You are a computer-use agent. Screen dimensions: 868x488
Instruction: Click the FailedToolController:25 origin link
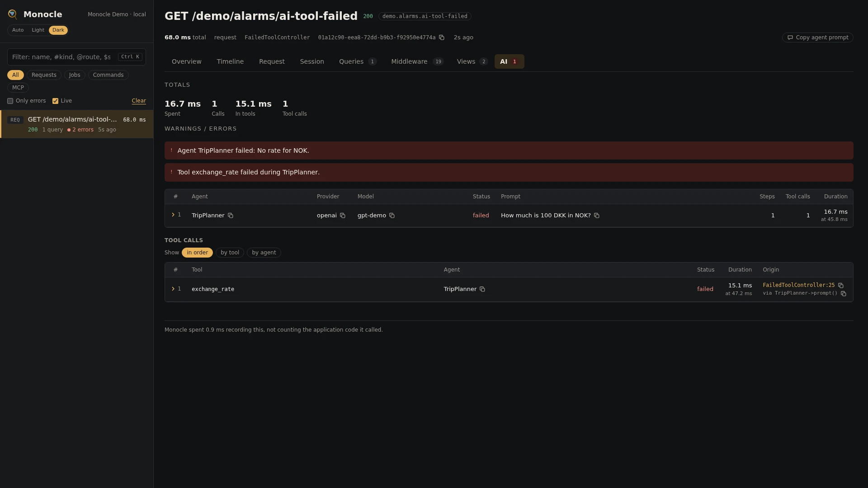799,286
